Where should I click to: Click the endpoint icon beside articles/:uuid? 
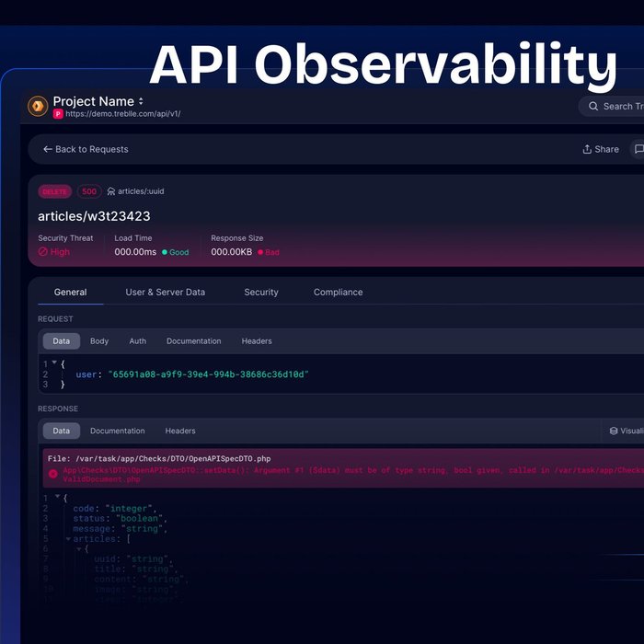pyautogui.click(x=111, y=191)
